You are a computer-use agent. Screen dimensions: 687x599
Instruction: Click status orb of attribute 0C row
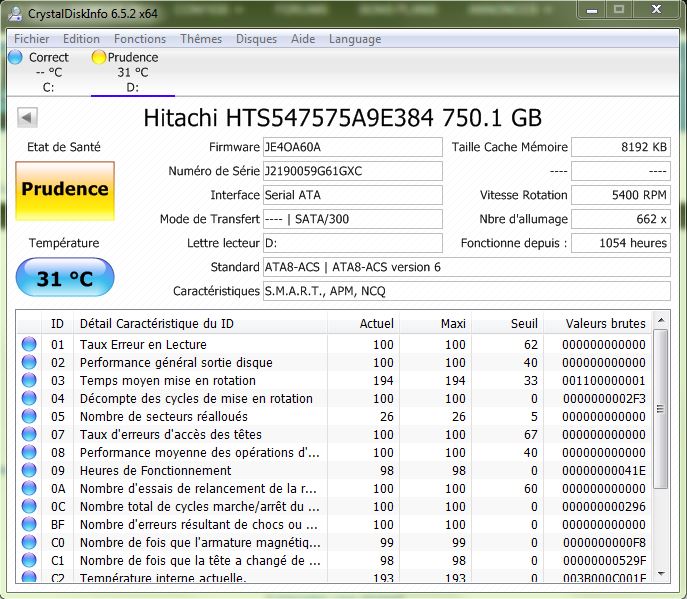[29, 506]
